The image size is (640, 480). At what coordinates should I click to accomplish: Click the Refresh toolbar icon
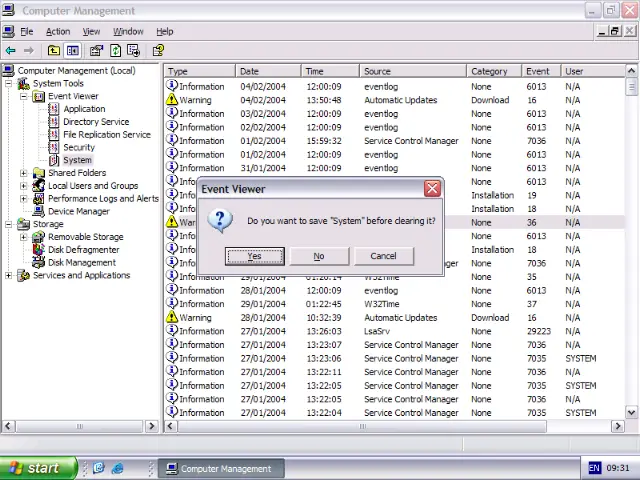tap(116, 51)
